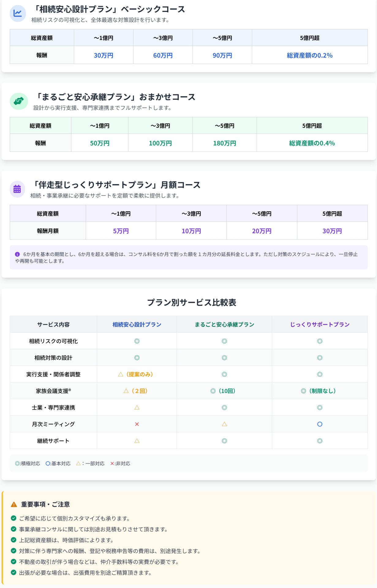Click the ◎（制限なし） cell in the 家族会議支援 row
The width and height of the screenshot is (377, 588).
(x=319, y=391)
